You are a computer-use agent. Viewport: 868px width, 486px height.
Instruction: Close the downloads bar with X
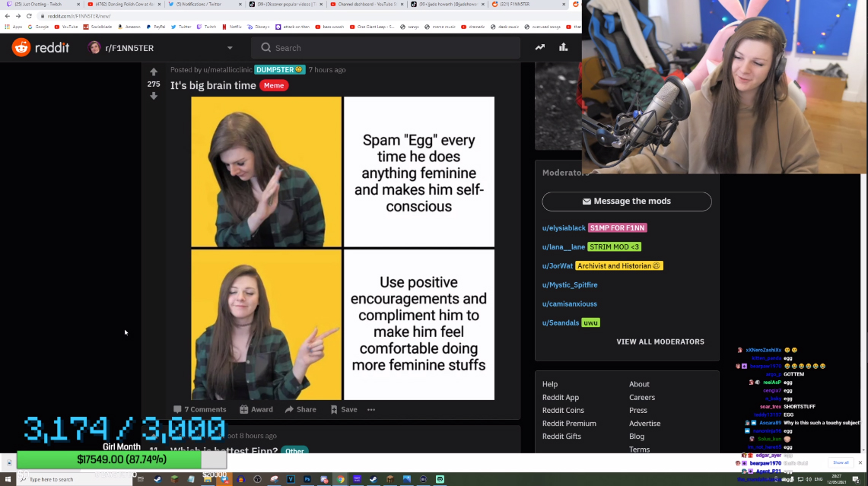860,462
